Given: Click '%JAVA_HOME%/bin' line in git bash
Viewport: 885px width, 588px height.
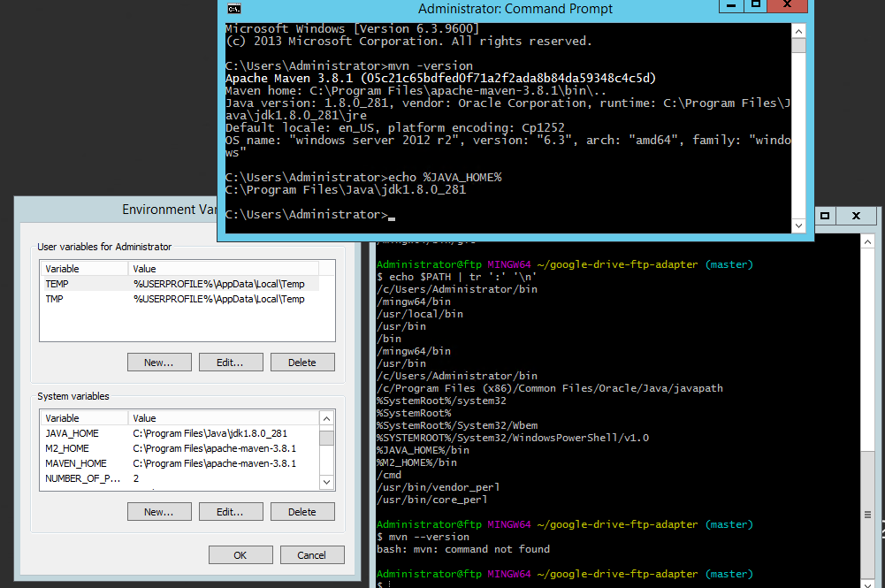Looking at the screenshot, I should click(x=423, y=450).
